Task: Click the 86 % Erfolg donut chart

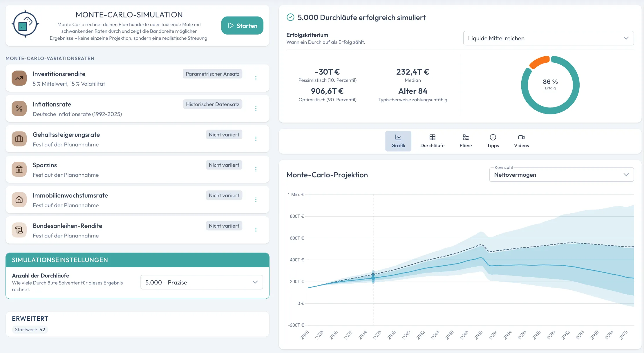Action: coord(550,85)
